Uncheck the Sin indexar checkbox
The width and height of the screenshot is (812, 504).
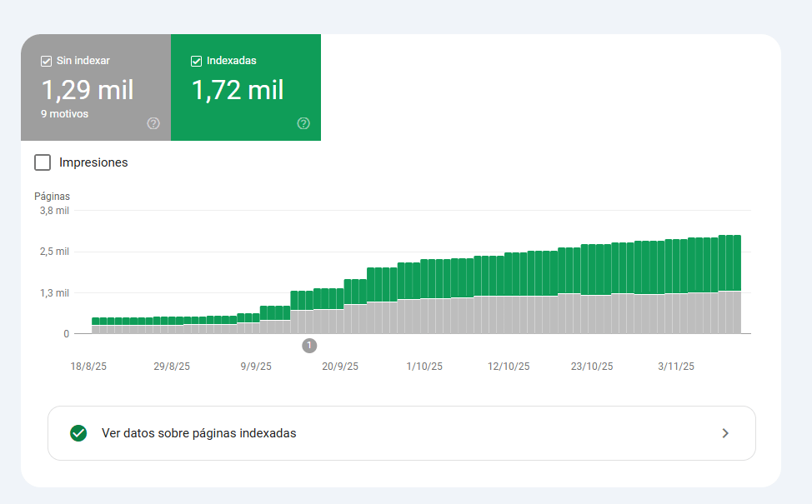point(46,61)
